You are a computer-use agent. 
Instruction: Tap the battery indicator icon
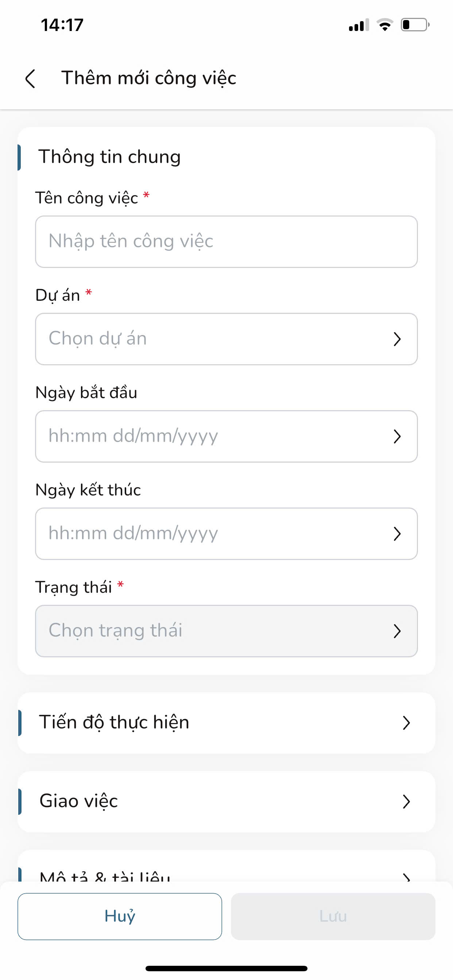tap(415, 25)
